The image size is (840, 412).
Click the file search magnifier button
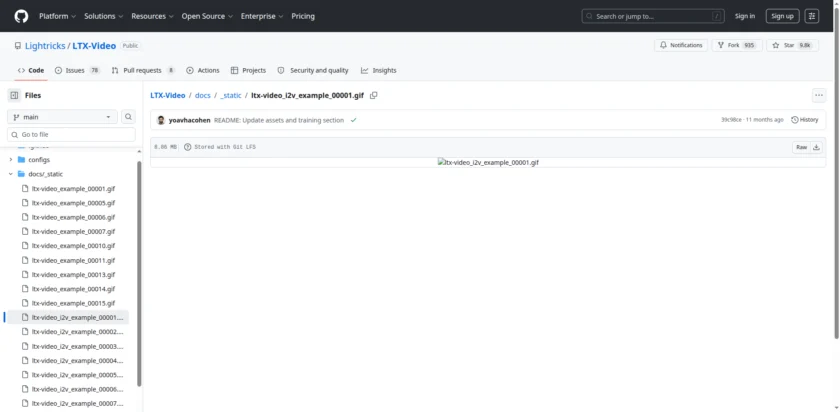point(129,117)
